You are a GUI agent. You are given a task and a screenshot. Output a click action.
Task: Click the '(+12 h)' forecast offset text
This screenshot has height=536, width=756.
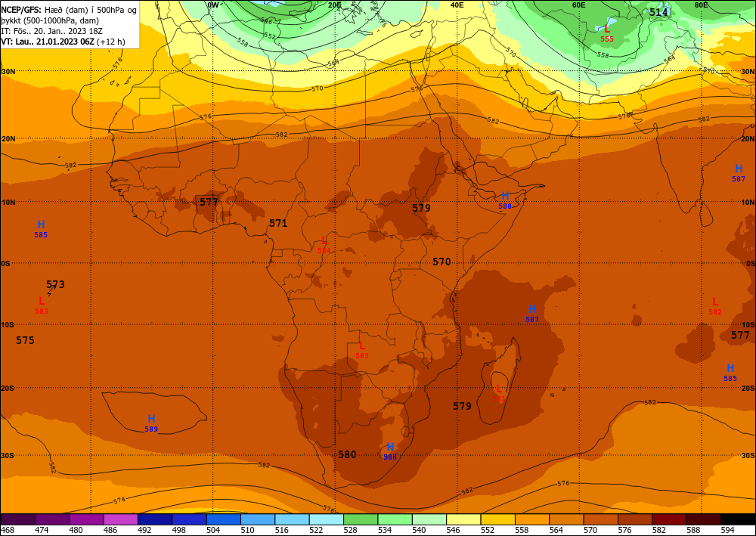(111, 42)
